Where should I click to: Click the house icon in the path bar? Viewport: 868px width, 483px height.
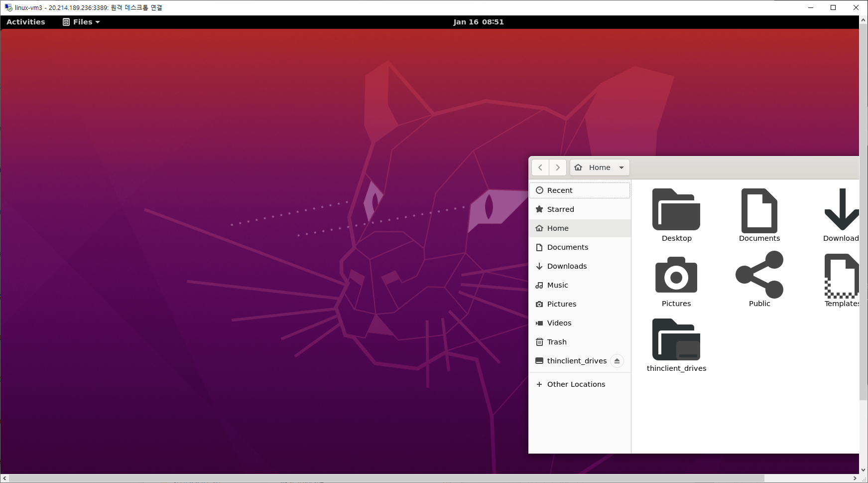[578, 167]
